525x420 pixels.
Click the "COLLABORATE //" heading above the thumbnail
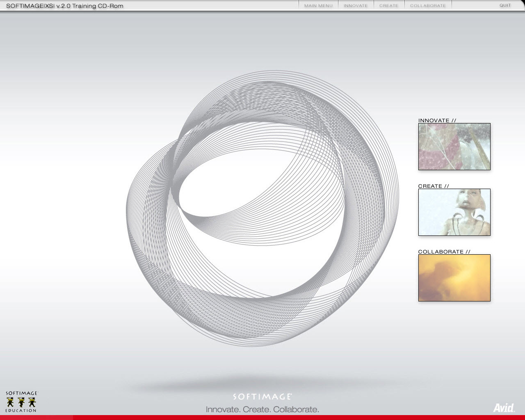coord(444,252)
